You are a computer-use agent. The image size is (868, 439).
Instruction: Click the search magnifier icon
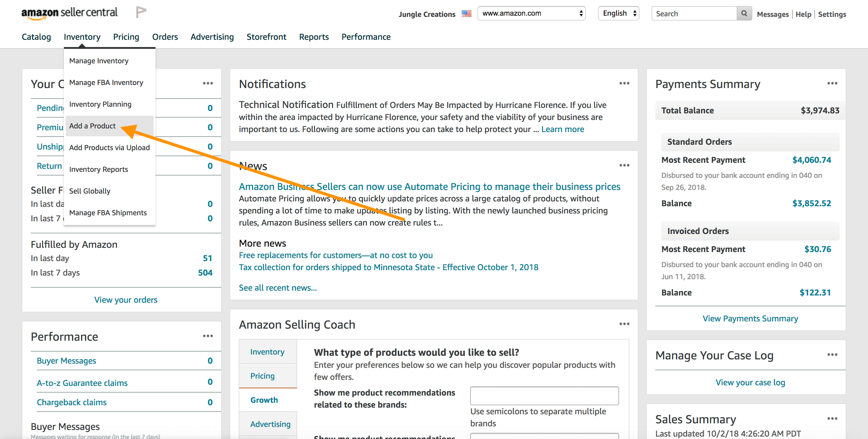pyautogui.click(x=744, y=14)
